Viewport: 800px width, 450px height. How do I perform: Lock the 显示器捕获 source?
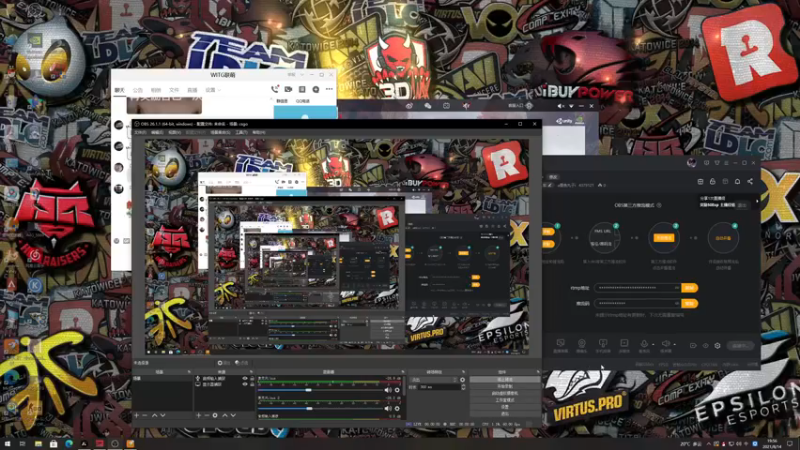(252, 384)
